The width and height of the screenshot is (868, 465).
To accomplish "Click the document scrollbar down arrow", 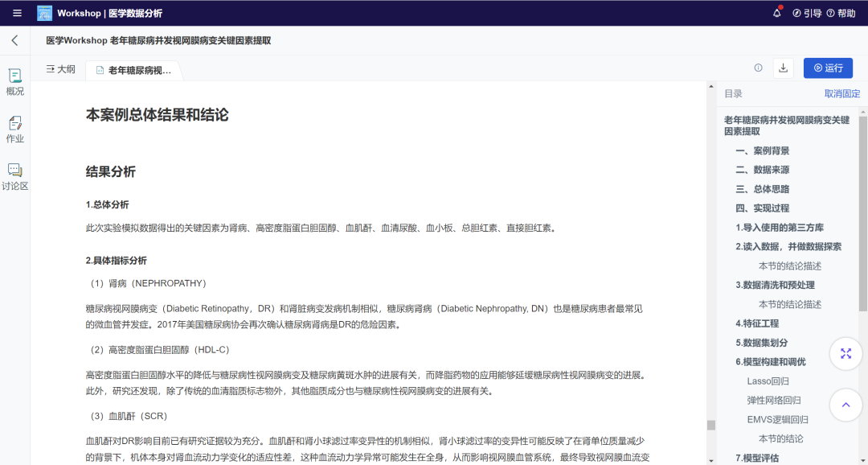I will 711,460.
